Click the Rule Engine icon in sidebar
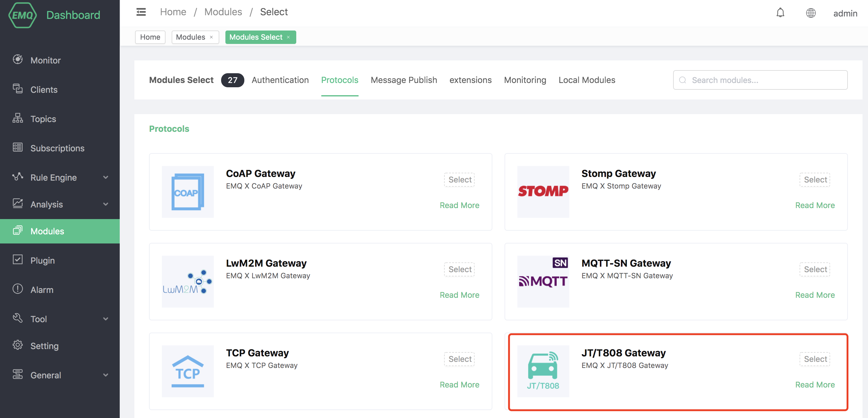 [17, 177]
